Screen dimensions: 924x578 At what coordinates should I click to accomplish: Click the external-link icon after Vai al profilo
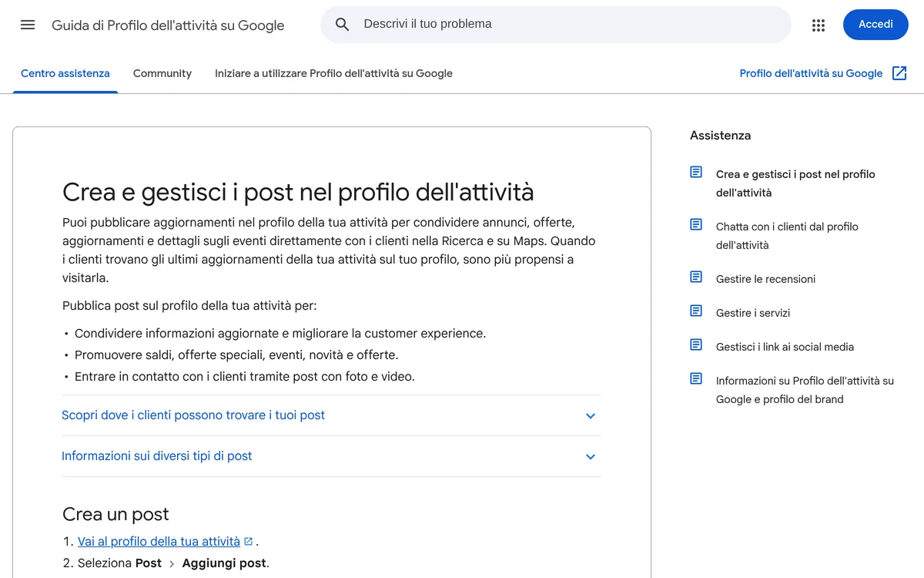(x=248, y=541)
